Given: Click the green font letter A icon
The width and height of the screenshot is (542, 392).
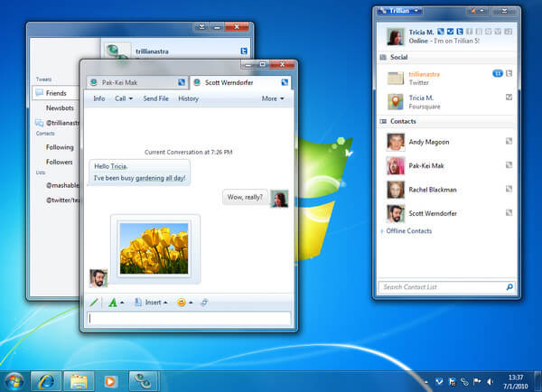Looking at the screenshot, I should pos(113,303).
